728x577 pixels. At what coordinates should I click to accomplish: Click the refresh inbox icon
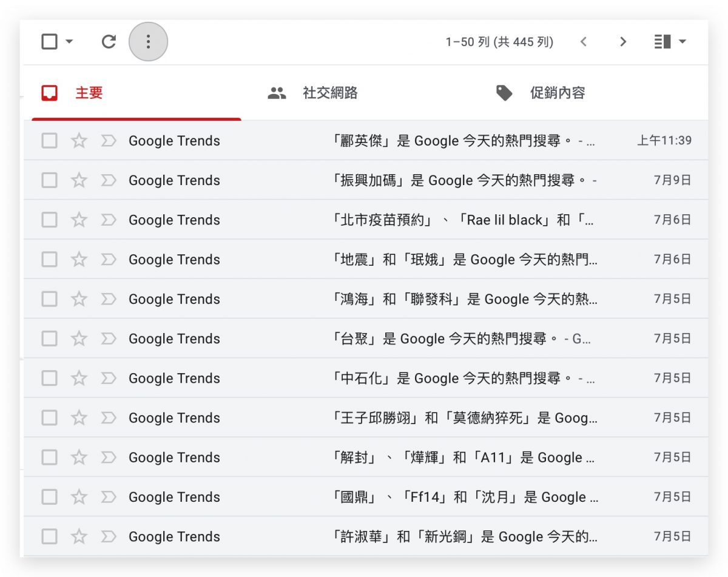(109, 41)
